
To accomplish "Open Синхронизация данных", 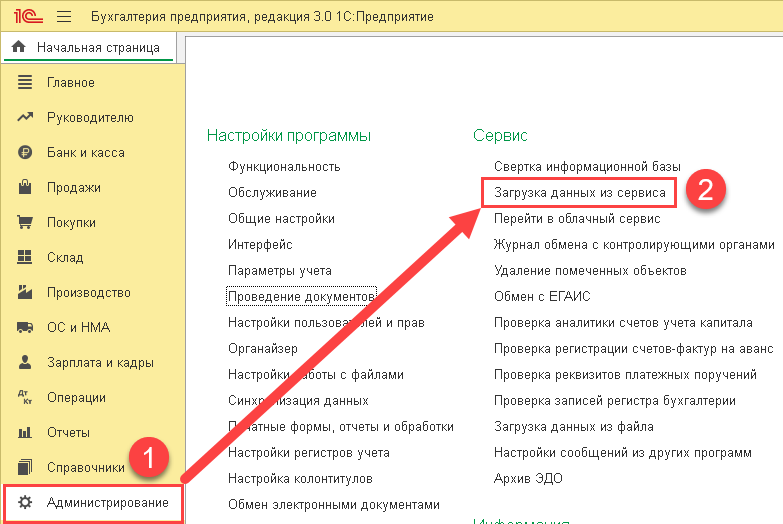I will click(x=298, y=400).
